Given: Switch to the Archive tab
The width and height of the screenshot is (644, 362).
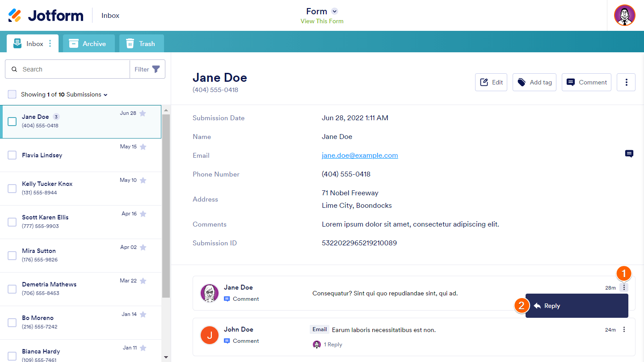Looking at the screenshot, I should pyautogui.click(x=89, y=43).
